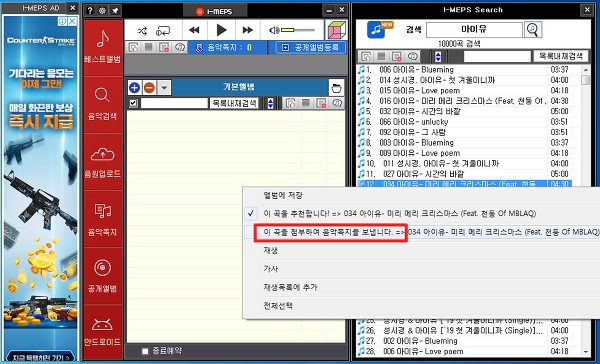Open the 음원업로드 cloud sidebar section
Viewport: 600px width, 364px height.
(103, 162)
